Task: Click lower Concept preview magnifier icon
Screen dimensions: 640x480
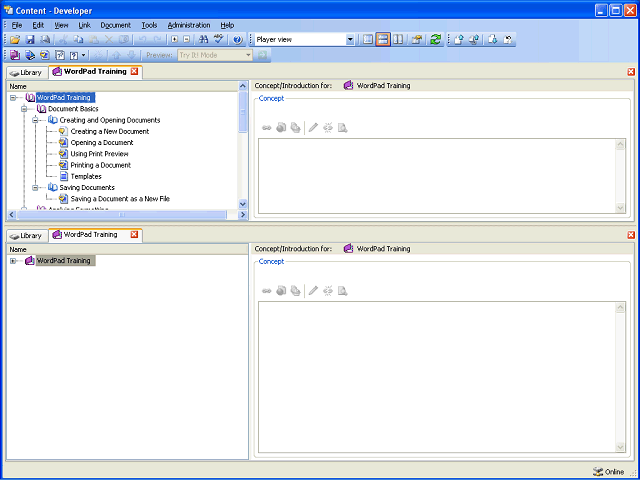Action: point(342,291)
